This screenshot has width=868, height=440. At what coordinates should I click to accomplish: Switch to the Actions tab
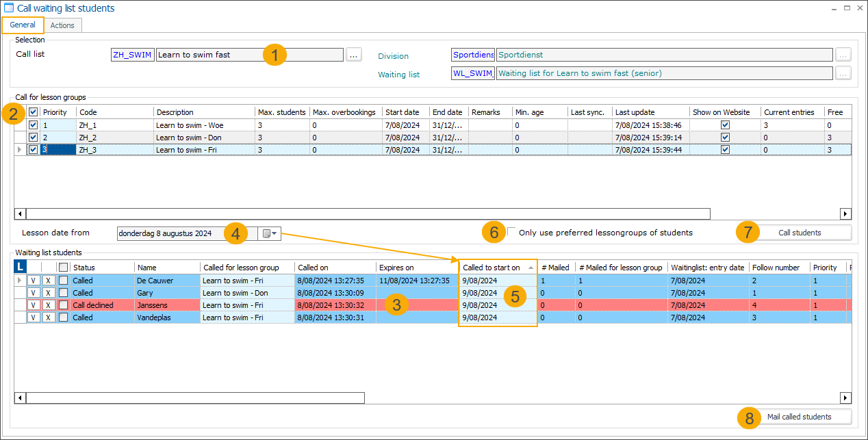62,25
